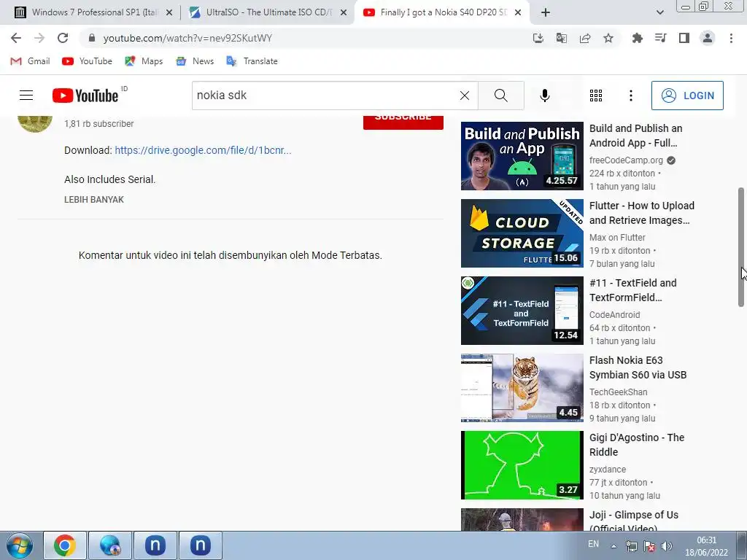Image resolution: width=747 pixels, height=560 pixels.
Task: Open the tiger Flash Nokia E63 thumbnail
Action: point(522,388)
